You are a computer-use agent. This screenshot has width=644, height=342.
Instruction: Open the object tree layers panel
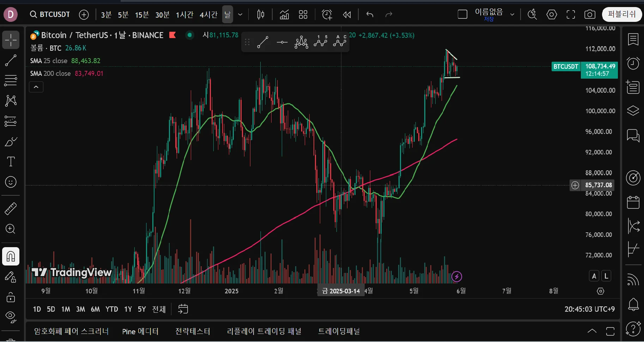tap(633, 111)
